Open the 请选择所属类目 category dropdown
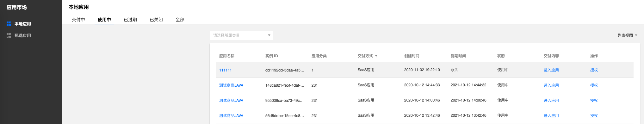The width and height of the screenshot is (644, 124). (241, 35)
